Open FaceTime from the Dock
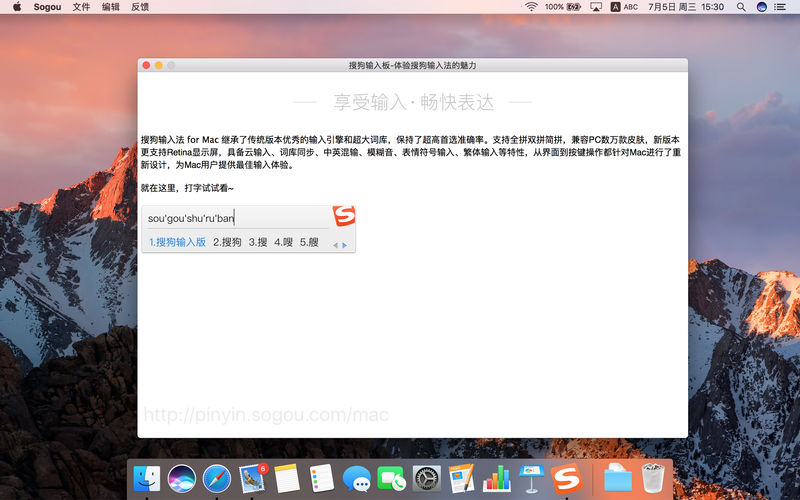Image resolution: width=800 pixels, height=500 pixels. coord(391,479)
